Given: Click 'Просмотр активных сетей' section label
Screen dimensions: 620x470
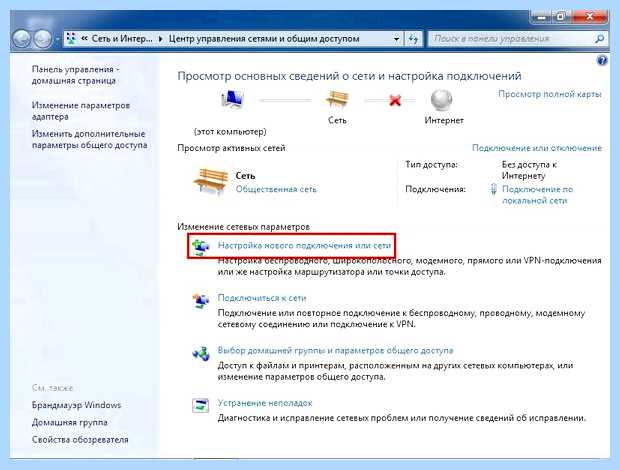Looking at the screenshot, I should coord(231,148).
